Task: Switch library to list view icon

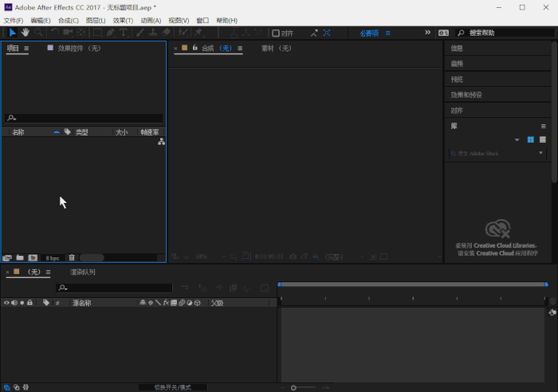Action: coord(543,139)
